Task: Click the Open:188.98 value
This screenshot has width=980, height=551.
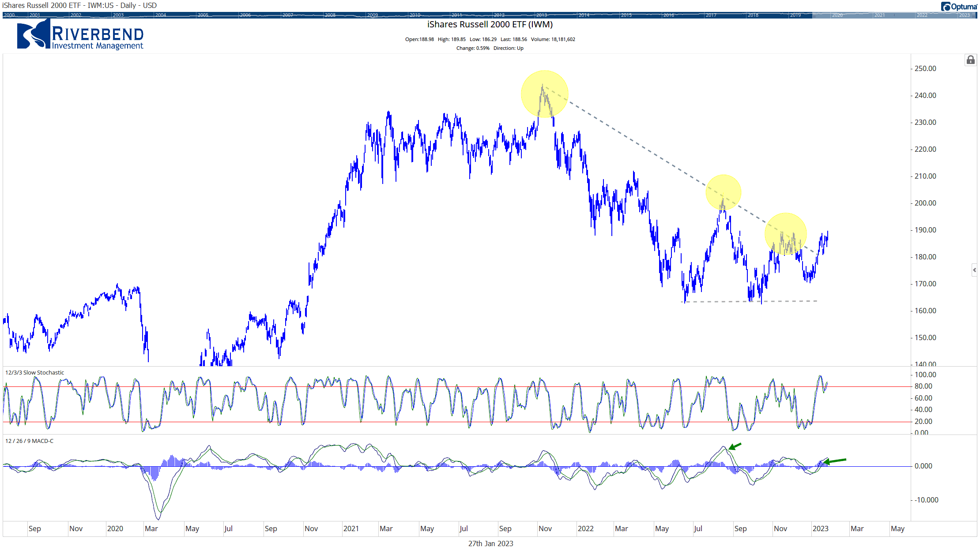Action: click(419, 39)
